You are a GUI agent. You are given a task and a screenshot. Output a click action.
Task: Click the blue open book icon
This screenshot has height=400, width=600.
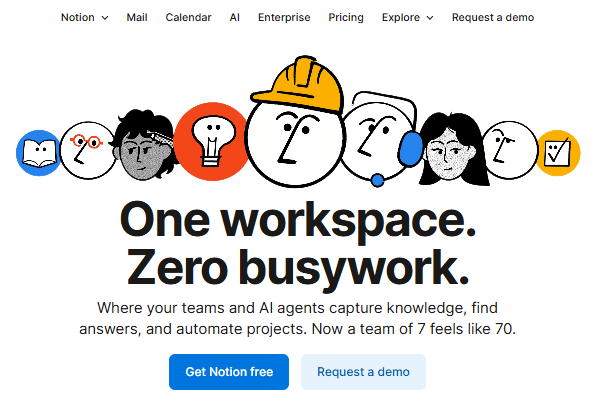pyautogui.click(x=38, y=153)
